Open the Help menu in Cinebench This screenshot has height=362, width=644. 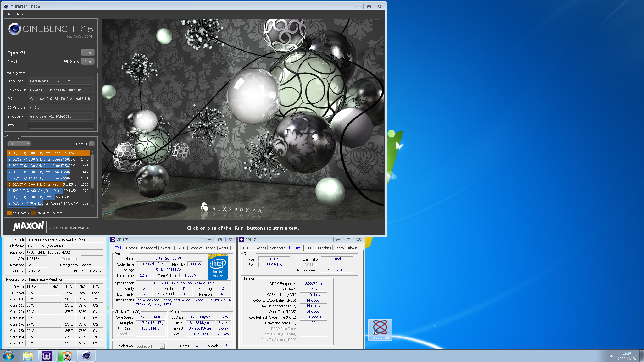[x=19, y=14]
